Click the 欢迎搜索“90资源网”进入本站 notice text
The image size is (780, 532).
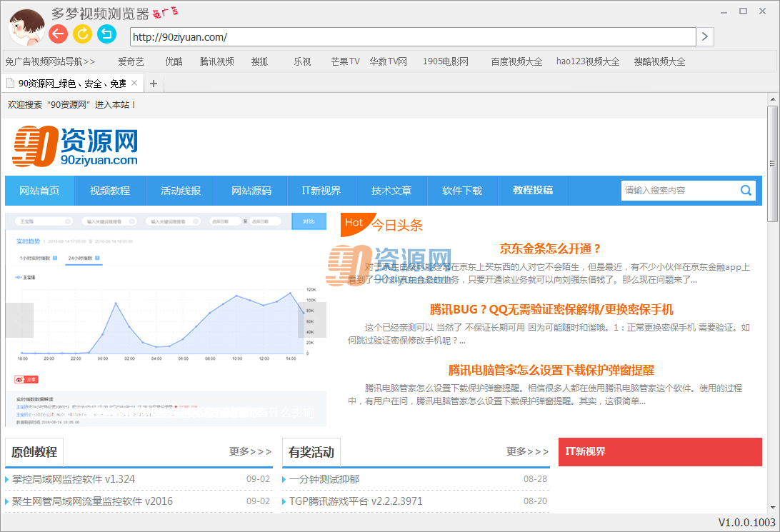pyautogui.click(x=71, y=105)
